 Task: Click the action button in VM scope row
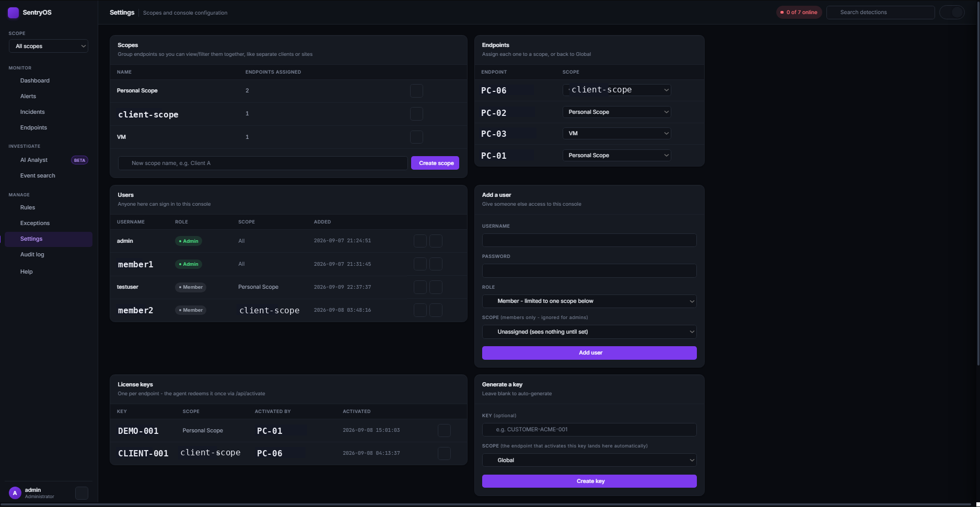pos(416,137)
